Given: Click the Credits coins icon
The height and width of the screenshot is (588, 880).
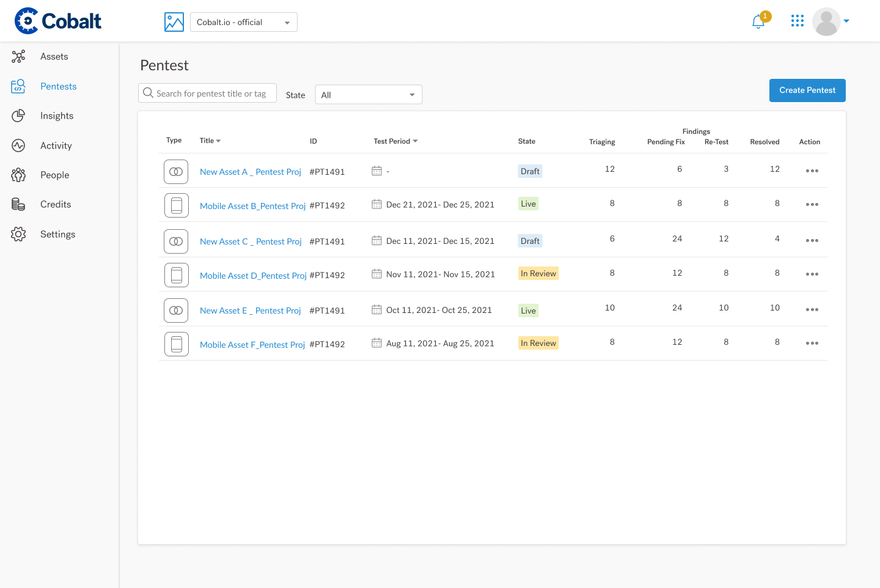Looking at the screenshot, I should click(x=18, y=204).
